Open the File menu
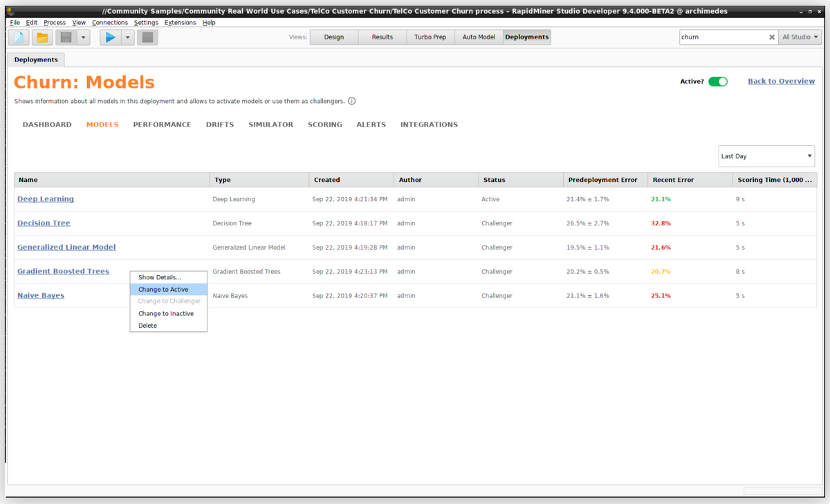The height and width of the screenshot is (504, 830). [x=15, y=23]
